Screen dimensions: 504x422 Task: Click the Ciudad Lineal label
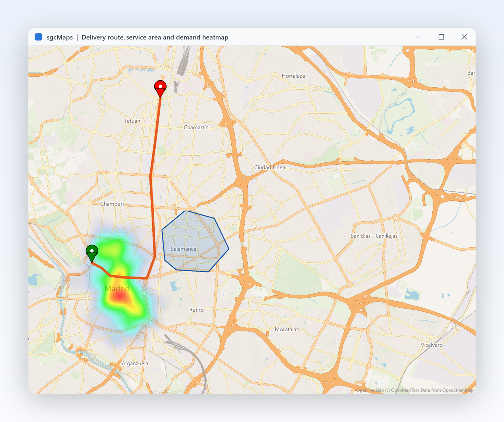(x=270, y=167)
